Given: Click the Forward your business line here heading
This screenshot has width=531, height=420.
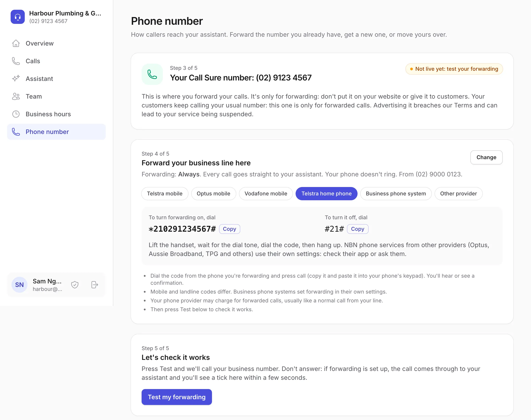Looking at the screenshot, I should [x=196, y=163].
